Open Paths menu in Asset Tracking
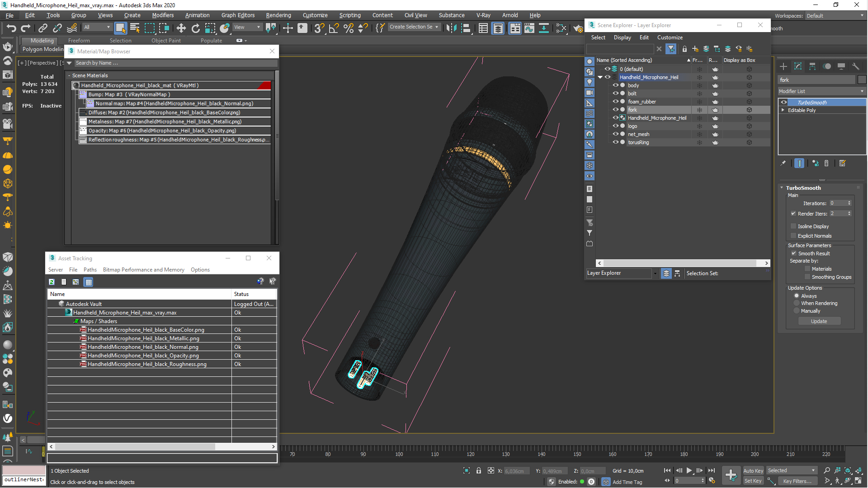The image size is (868, 488). point(90,270)
